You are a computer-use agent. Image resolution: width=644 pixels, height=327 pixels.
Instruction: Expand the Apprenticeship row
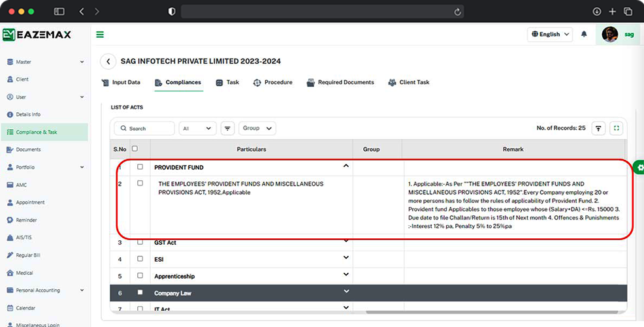(346, 275)
